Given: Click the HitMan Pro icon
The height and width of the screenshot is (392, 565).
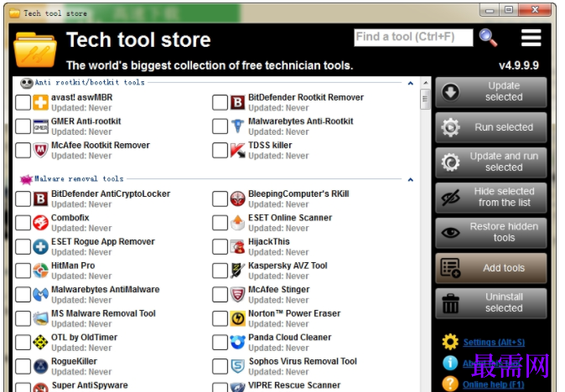Looking at the screenshot, I should (41, 271).
